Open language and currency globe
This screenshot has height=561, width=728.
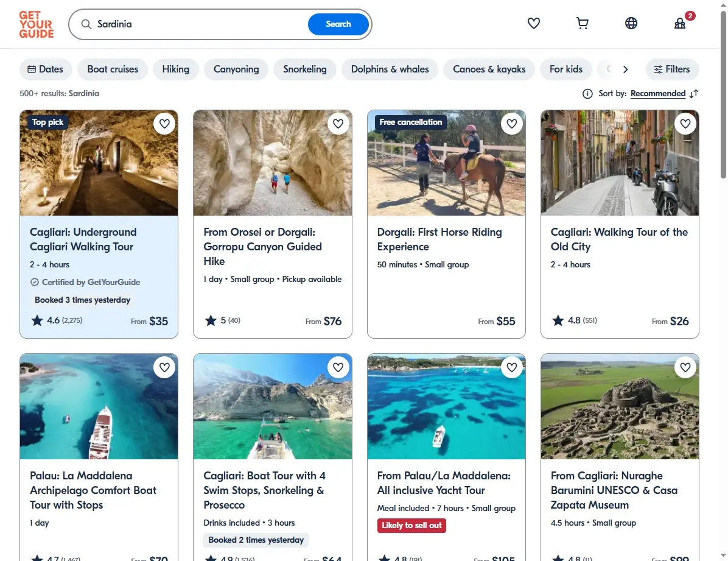(631, 23)
